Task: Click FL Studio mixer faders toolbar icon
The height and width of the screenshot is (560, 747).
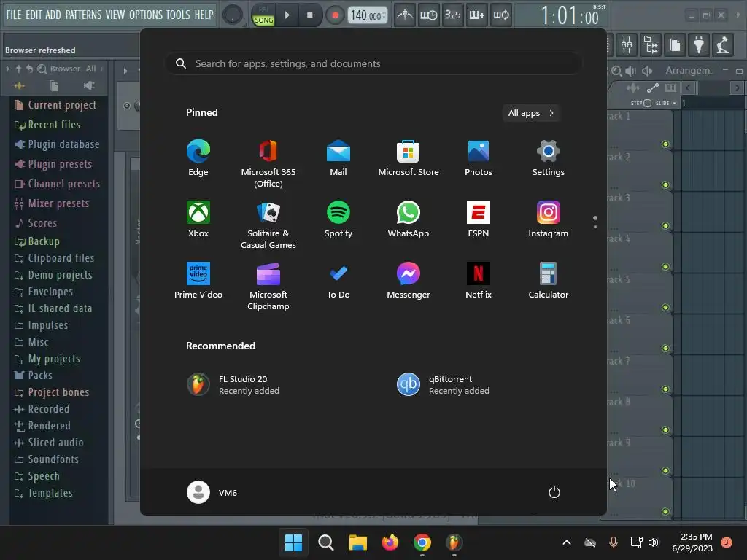Action: click(627, 45)
